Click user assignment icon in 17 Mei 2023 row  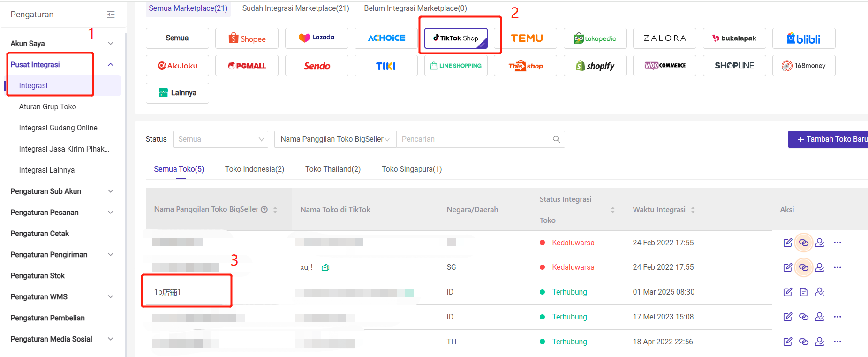click(819, 317)
